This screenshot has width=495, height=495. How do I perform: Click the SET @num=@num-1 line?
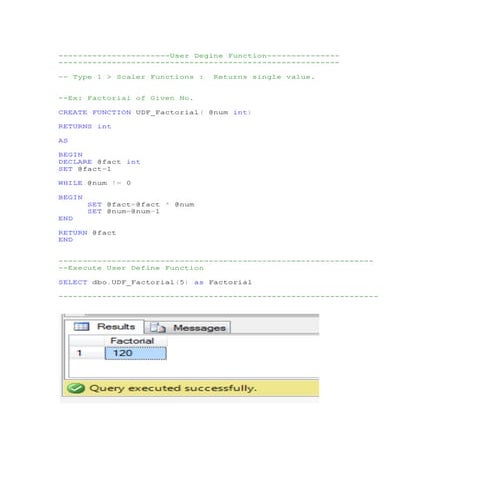point(123,211)
